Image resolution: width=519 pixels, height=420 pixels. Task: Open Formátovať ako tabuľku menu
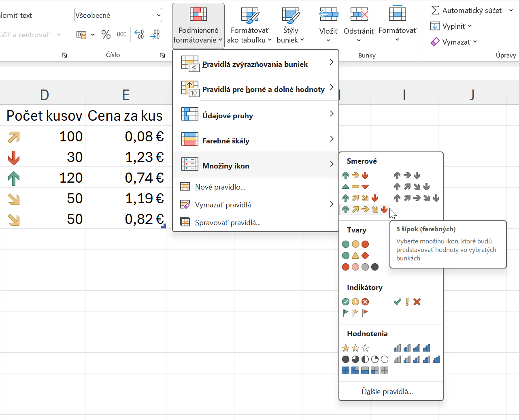[249, 25]
